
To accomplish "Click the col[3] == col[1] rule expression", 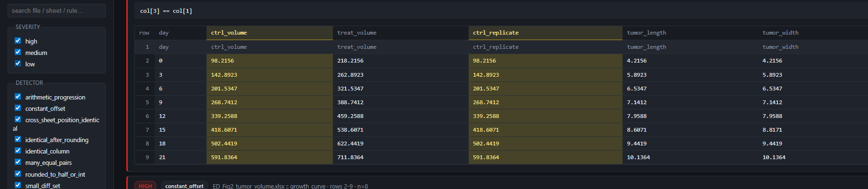I will (x=166, y=11).
